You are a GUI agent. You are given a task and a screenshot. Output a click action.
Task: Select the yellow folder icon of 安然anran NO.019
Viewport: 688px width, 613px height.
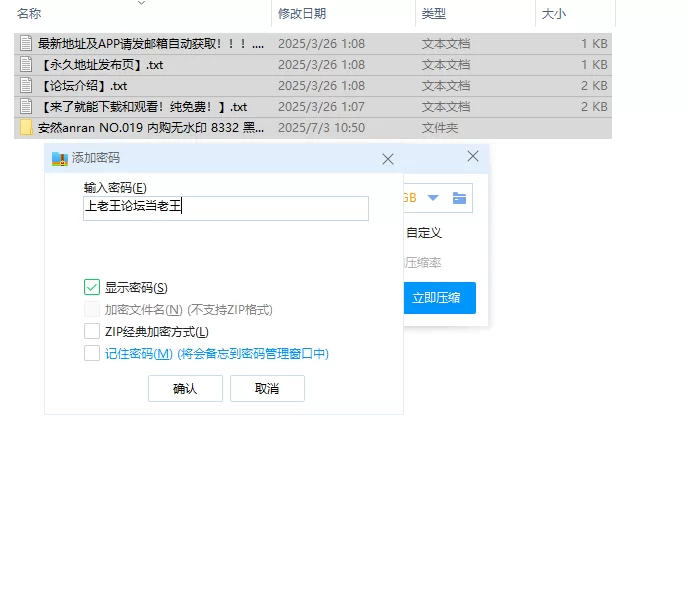coord(26,128)
